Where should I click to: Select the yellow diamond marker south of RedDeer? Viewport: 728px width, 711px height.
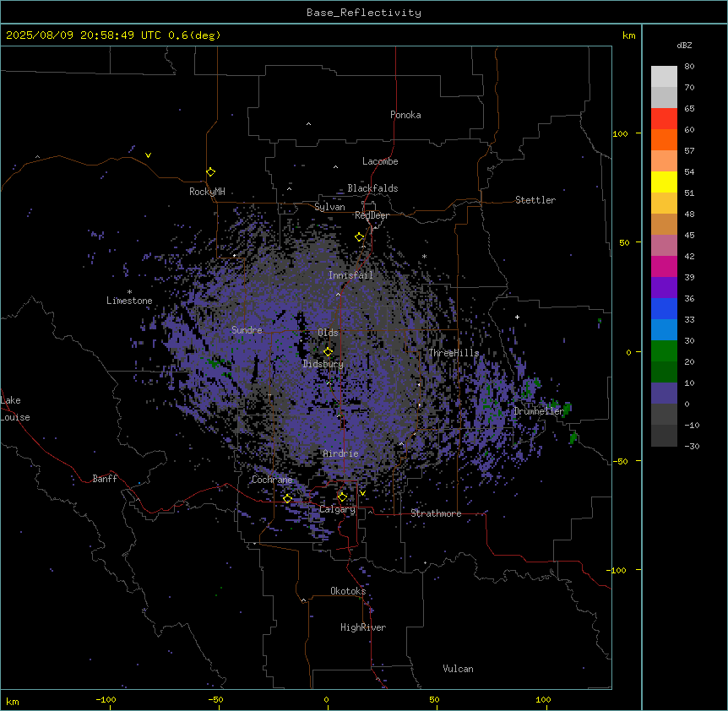pos(359,237)
